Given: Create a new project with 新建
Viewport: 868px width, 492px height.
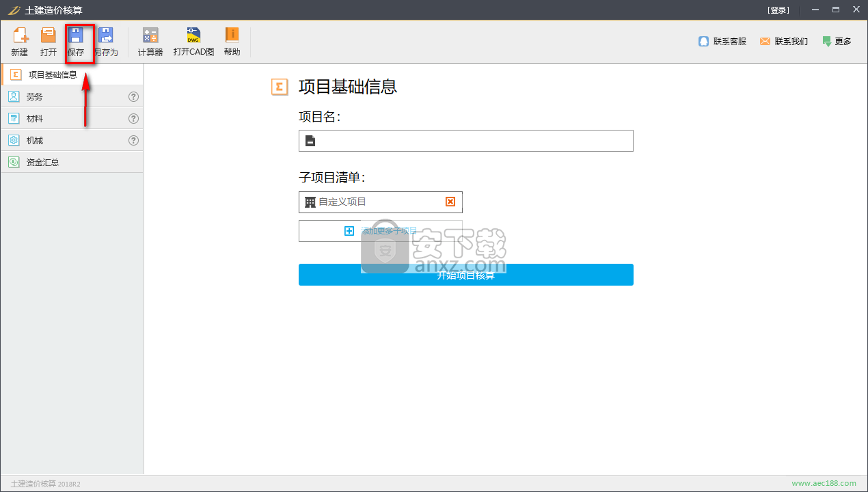Looking at the screenshot, I should point(20,42).
